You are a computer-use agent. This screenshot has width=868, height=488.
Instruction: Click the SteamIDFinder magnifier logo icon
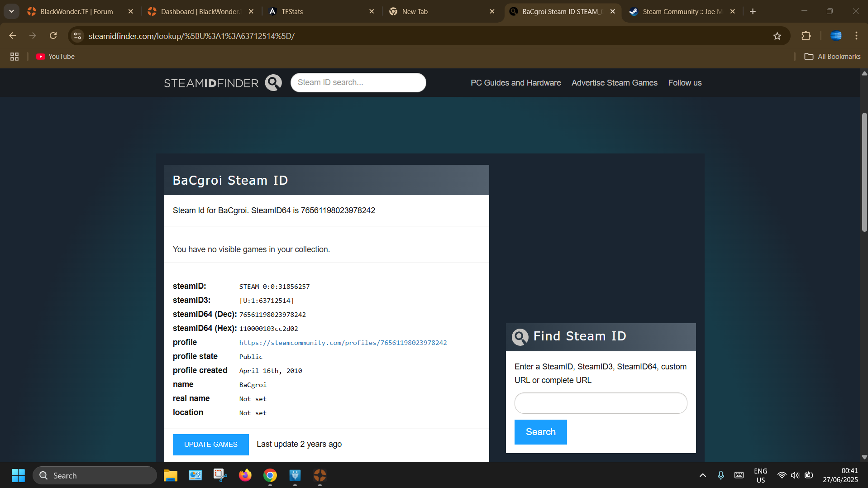point(273,82)
